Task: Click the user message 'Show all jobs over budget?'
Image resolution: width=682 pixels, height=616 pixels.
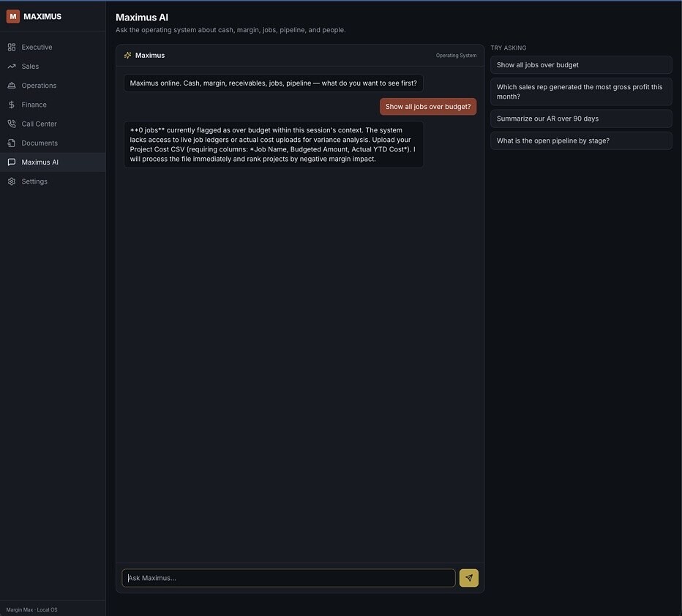Action: pyautogui.click(x=427, y=107)
